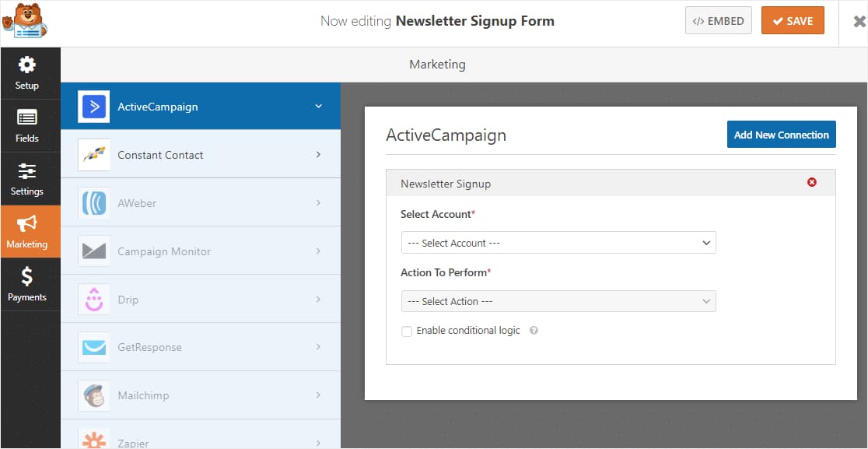Click the Mailchimp monkey icon
Viewport: 868px width, 449px height.
point(93,395)
